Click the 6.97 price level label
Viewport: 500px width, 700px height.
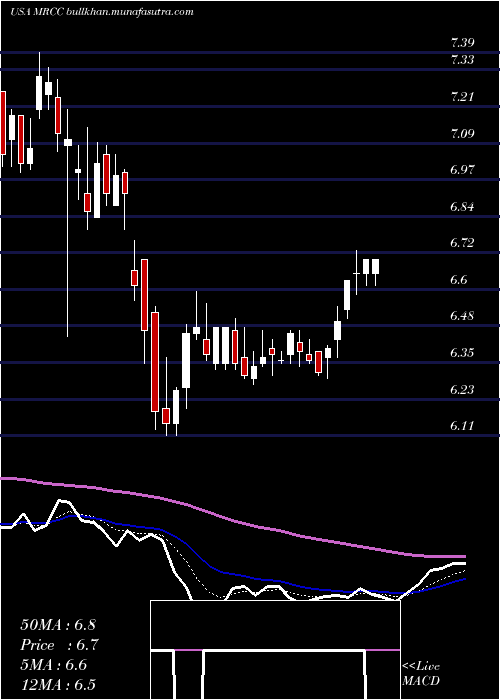coord(462,170)
